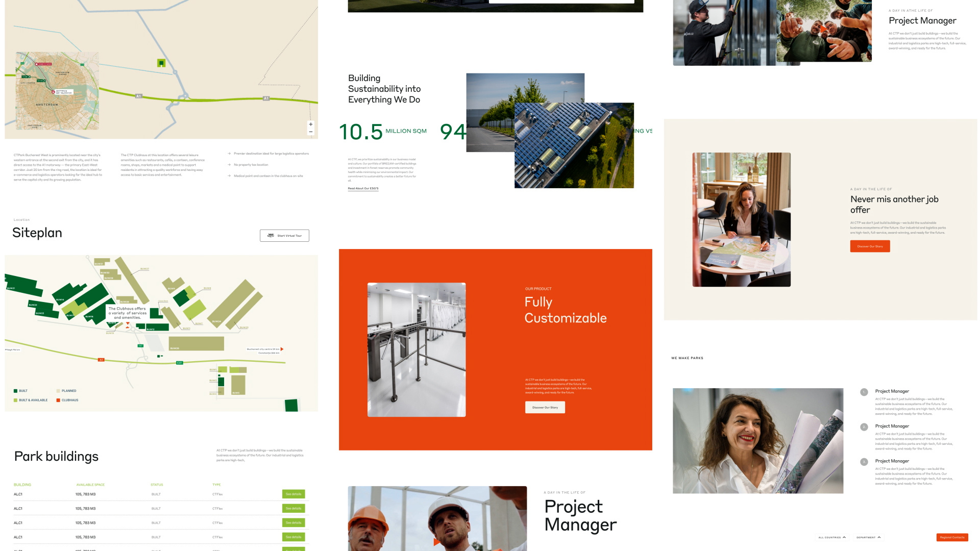This screenshot has width=980, height=551.
Task: Open the turnstile cleanroom photo
Action: pyautogui.click(x=416, y=350)
